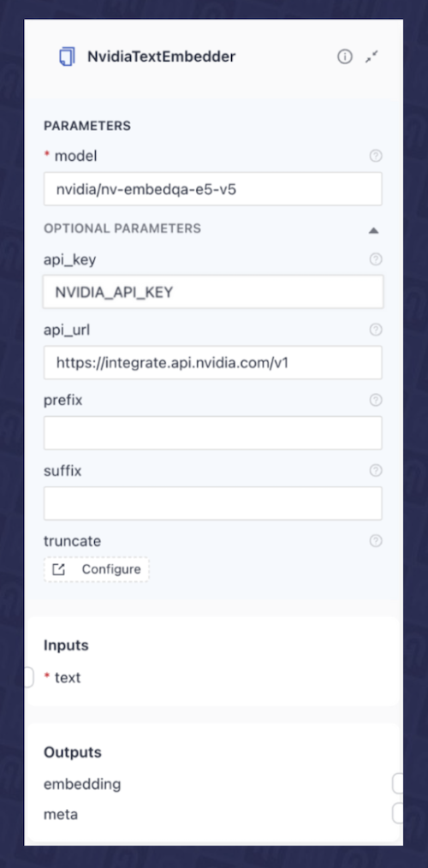
Task: Click the external-link icon in Configure
Action: pos(59,569)
